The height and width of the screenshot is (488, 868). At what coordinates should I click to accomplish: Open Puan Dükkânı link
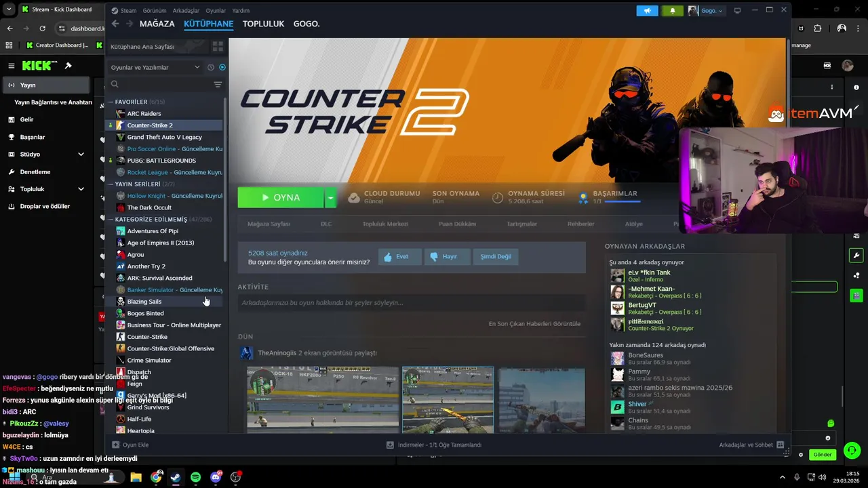(x=457, y=224)
